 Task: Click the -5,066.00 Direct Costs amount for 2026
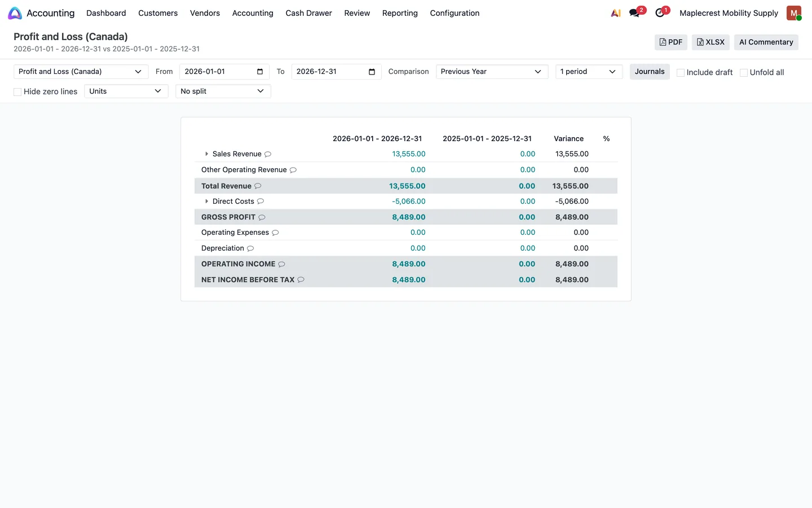tap(409, 202)
